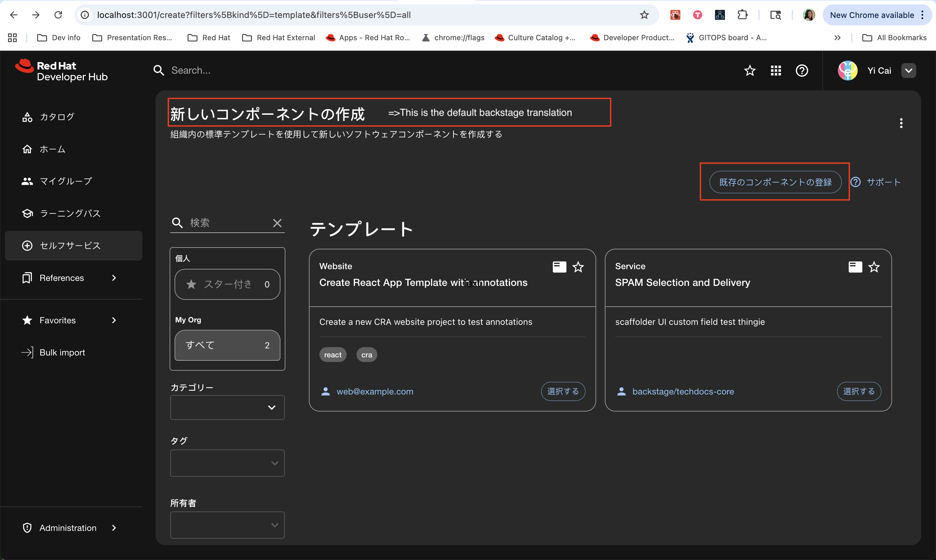The height and width of the screenshot is (560, 936).
Task: Expand the Yi Cai user menu
Action: pyautogui.click(x=908, y=71)
